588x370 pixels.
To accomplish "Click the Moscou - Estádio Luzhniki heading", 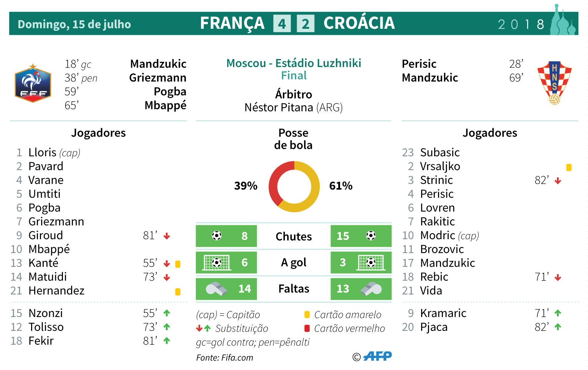I will pos(294,63).
